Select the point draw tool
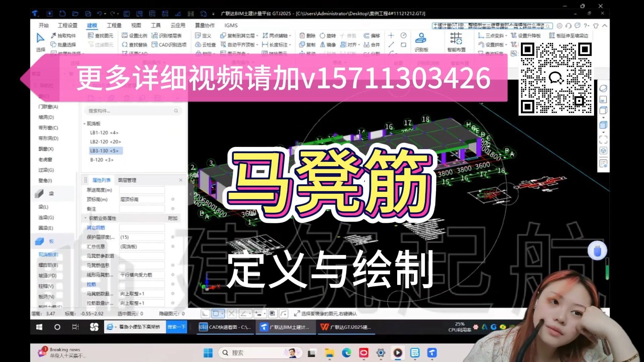644x362 pixels. pos(391,36)
